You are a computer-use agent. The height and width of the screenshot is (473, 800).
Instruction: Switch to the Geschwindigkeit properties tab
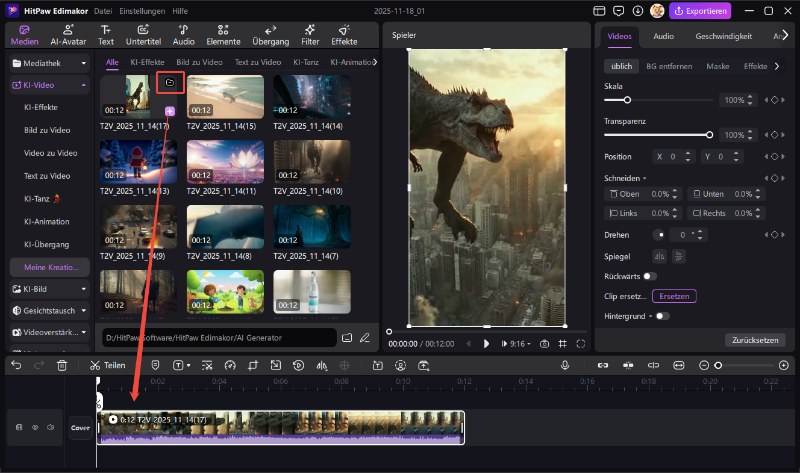pos(723,36)
